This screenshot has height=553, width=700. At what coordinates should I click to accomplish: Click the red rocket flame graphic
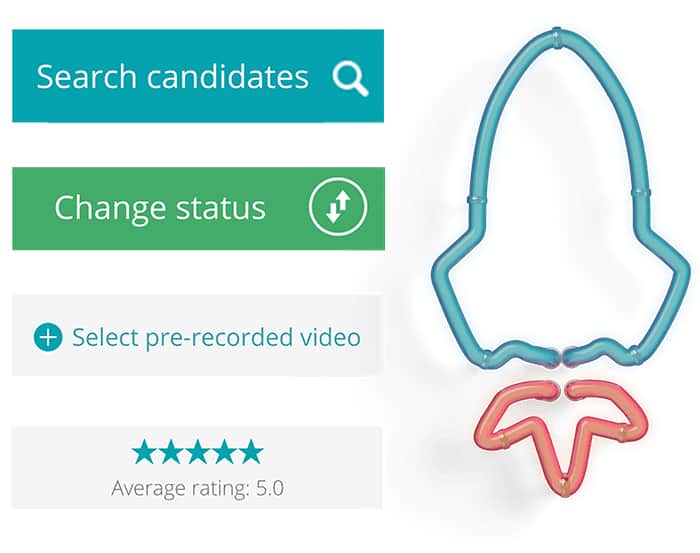tap(562, 438)
